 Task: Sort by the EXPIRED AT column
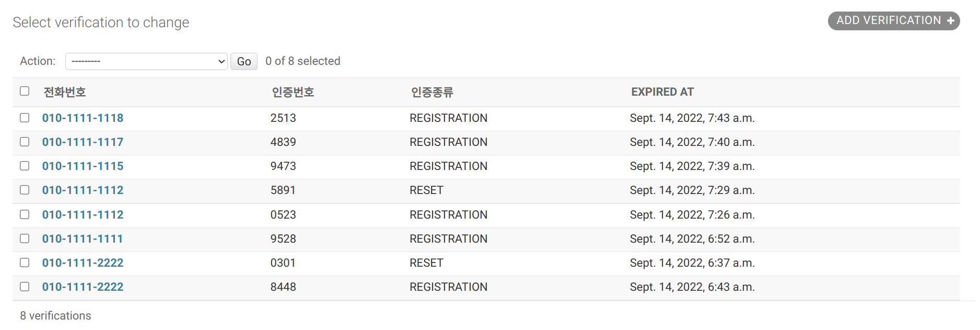click(662, 92)
